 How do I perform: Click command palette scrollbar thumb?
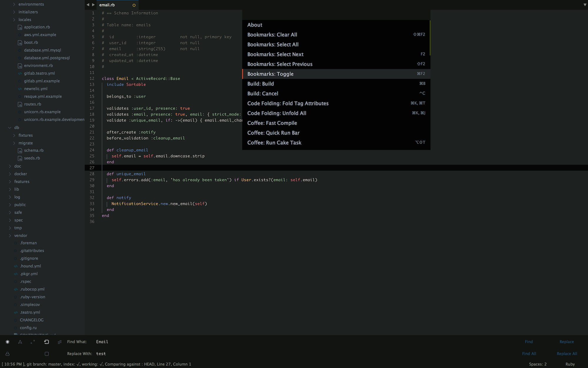(430, 38)
